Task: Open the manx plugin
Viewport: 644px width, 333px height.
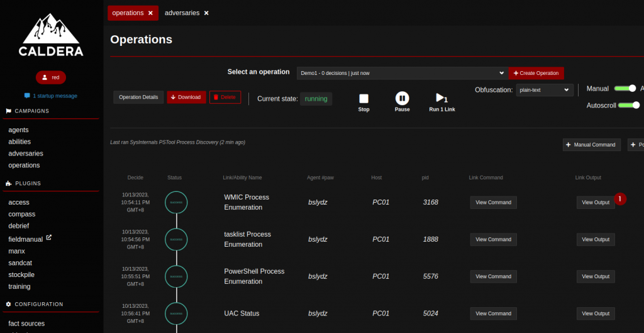Action: 16,251
